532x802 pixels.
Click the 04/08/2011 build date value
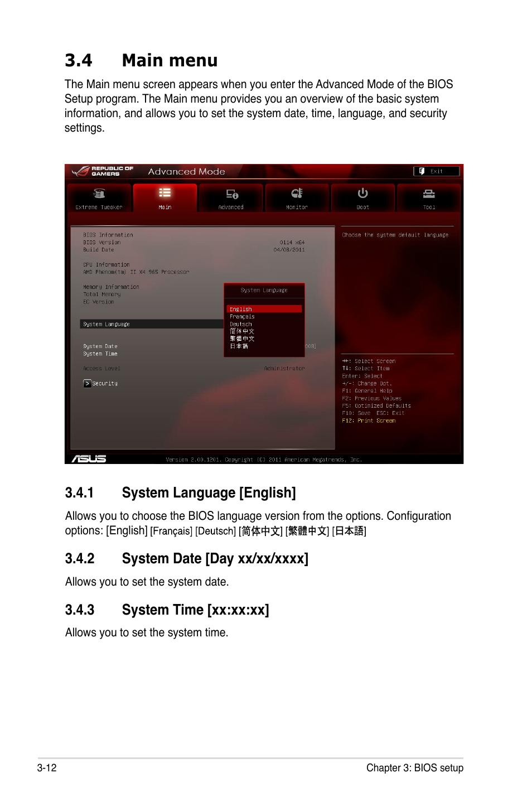pos(289,250)
